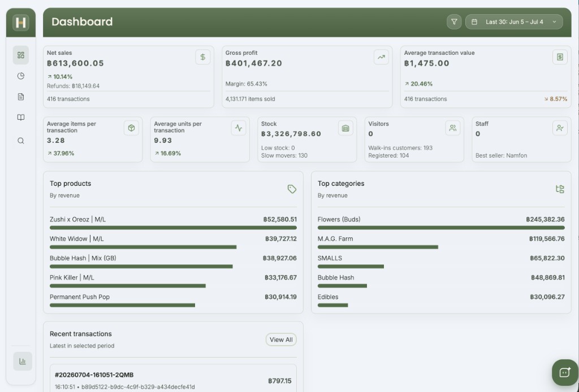Click the warehouse icon on Stock card
The width and height of the screenshot is (579, 392).
click(x=345, y=128)
